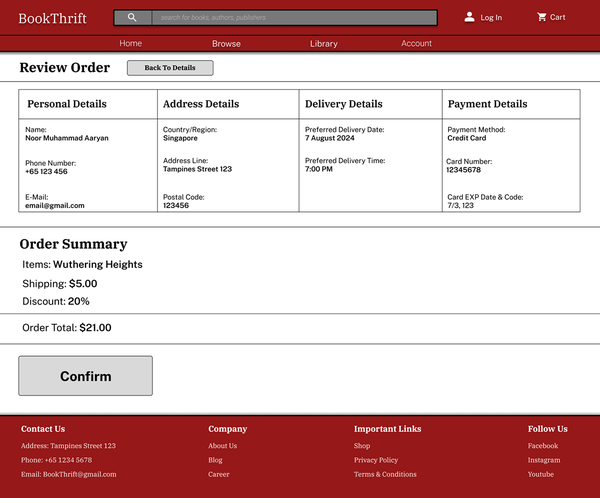This screenshot has height=498, width=600.
Task: Click the BookThrift logo
Action: pyautogui.click(x=52, y=18)
